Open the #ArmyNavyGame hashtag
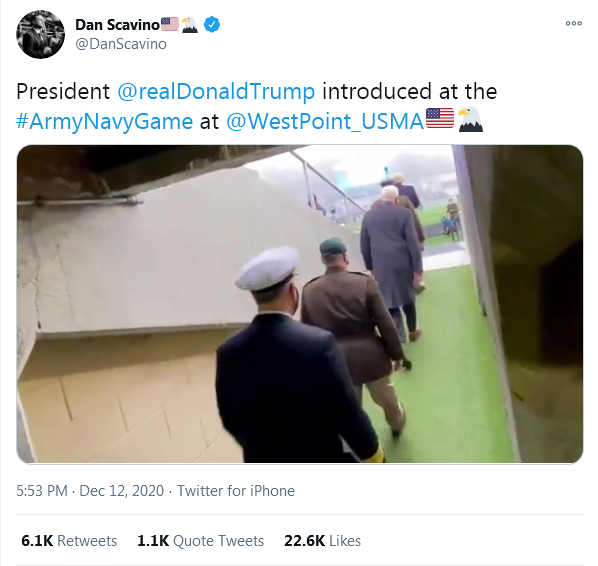 click(x=104, y=122)
